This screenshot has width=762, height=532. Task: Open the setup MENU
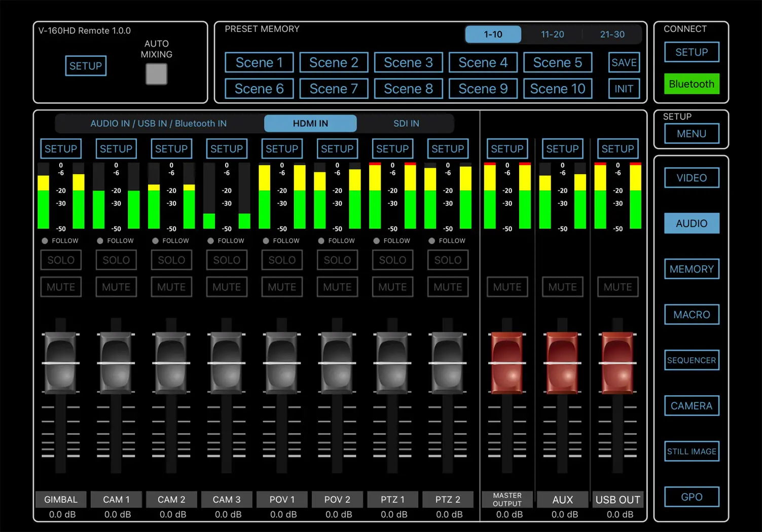coord(692,133)
